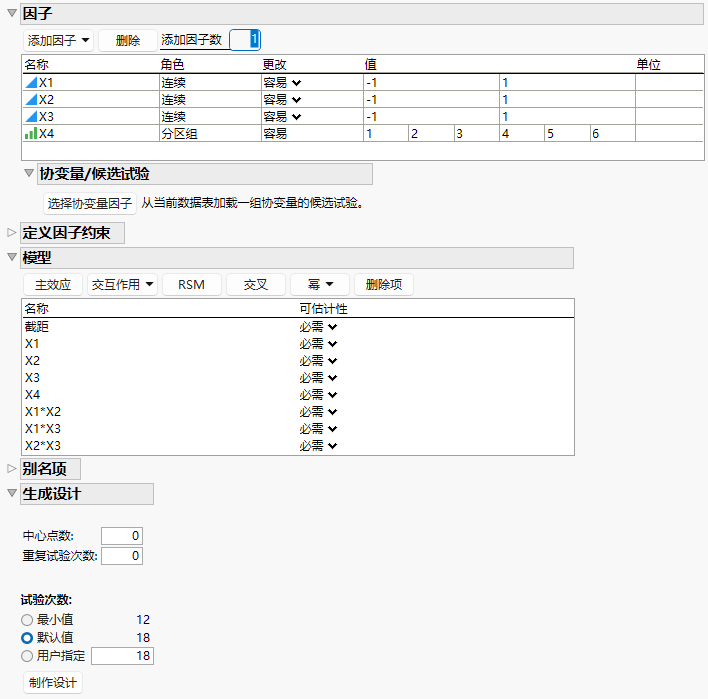708x699 pixels.
Task: Collapse the 生成设计 section
Action: coord(12,493)
